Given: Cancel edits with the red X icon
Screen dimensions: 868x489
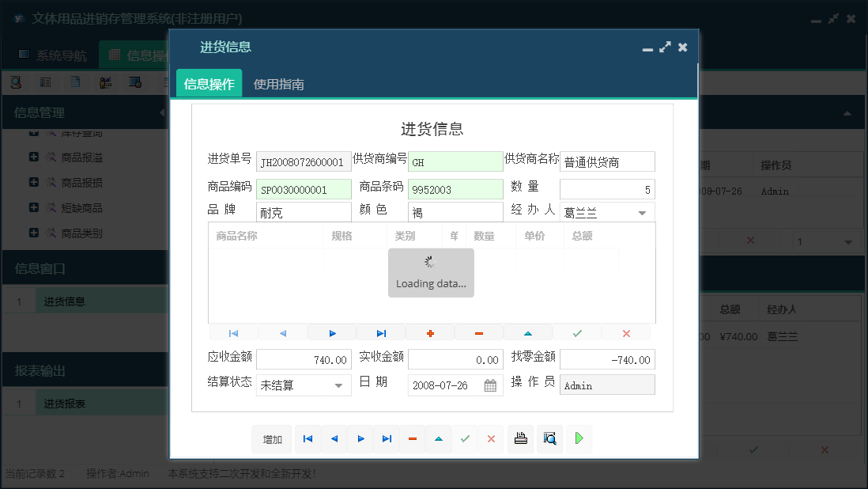Looking at the screenshot, I should [625, 332].
